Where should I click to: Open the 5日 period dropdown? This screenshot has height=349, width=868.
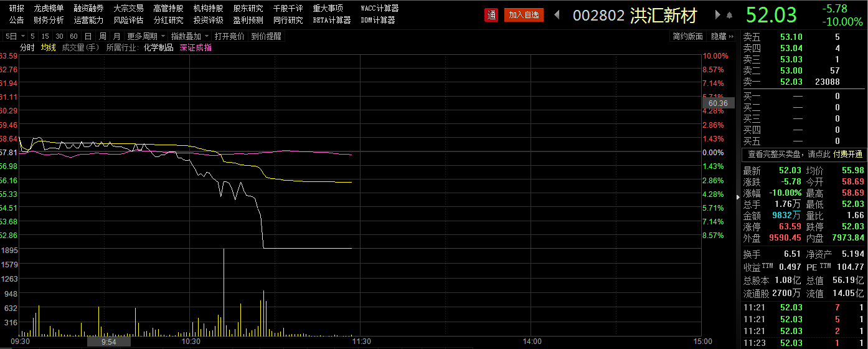(14, 36)
